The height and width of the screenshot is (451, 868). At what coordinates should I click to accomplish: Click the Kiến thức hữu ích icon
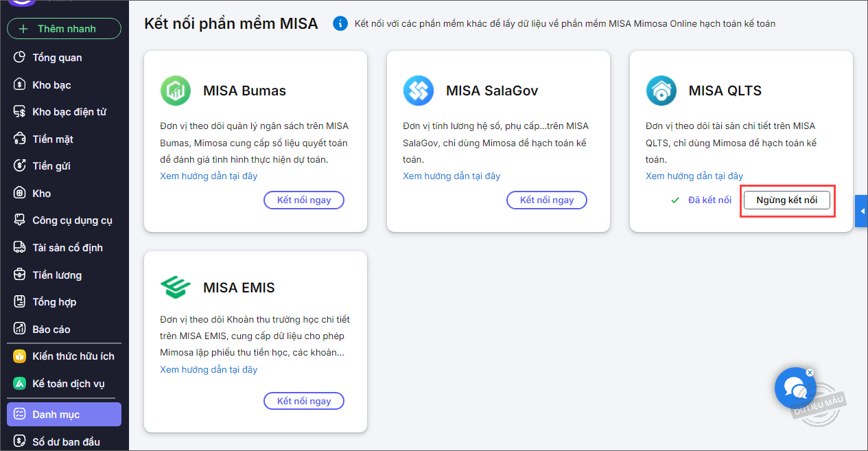pyautogui.click(x=20, y=356)
